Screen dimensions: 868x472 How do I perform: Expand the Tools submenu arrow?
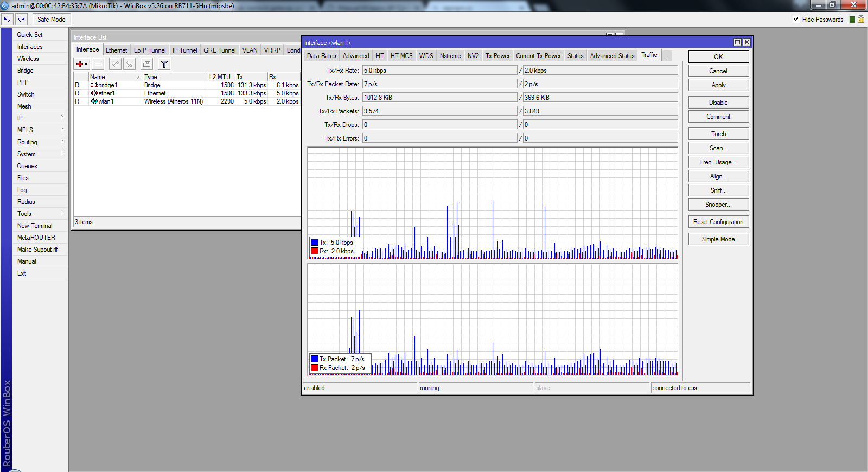[62, 213]
